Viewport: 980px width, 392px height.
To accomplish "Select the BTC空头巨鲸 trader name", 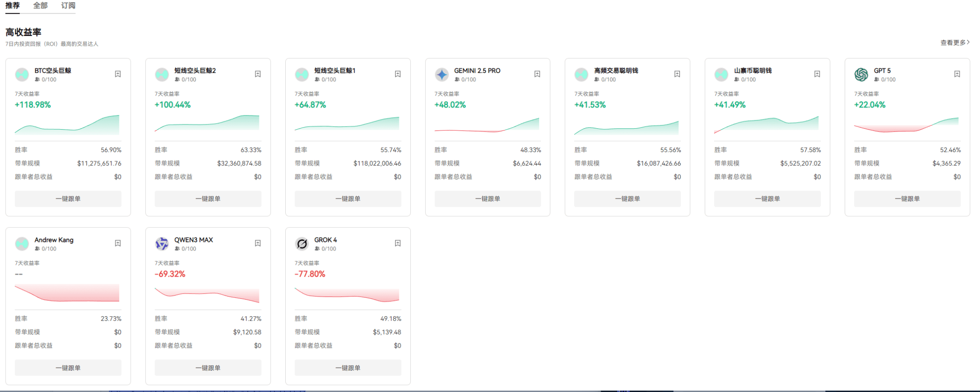I will pos(53,71).
